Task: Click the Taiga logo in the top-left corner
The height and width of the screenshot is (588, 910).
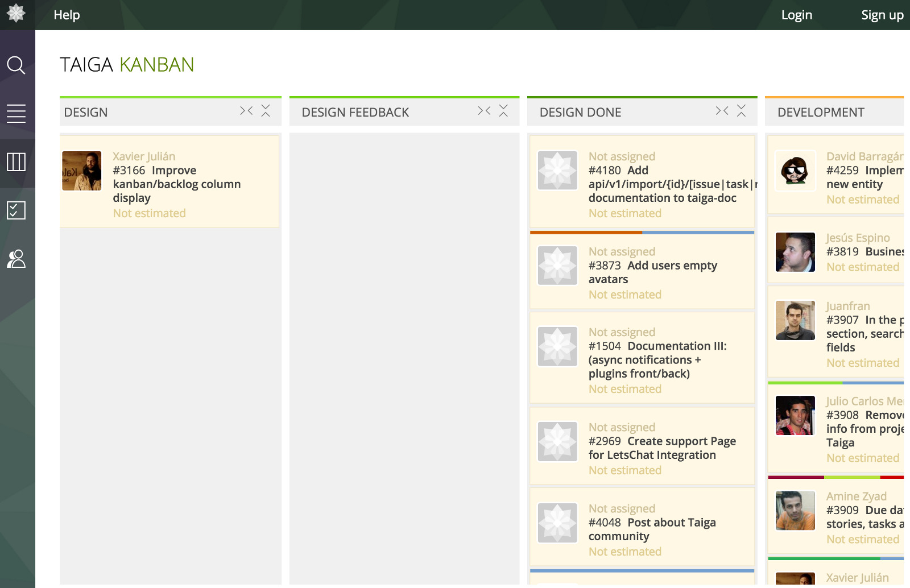Action: [16, 14]
